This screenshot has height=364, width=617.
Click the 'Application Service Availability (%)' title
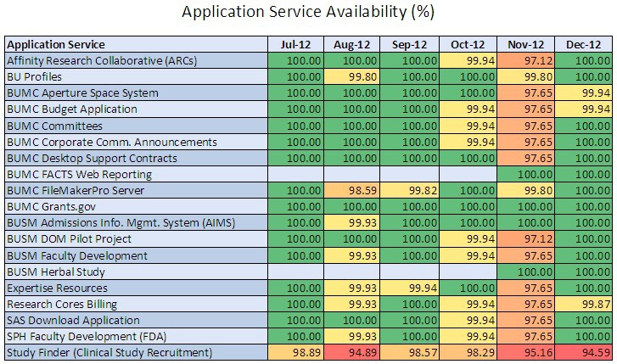pos(308,12)
